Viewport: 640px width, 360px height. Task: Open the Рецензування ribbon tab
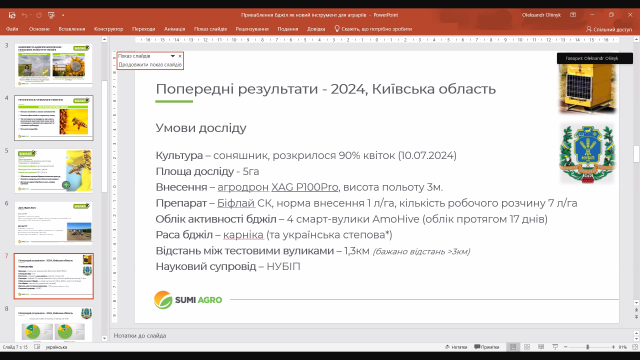pos(252,29)
